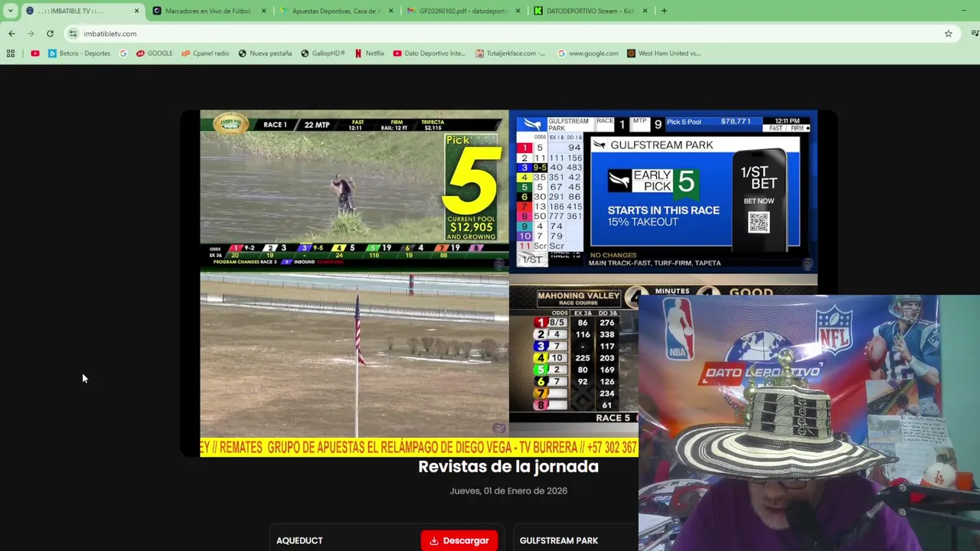Open www.google.com bookmark
The width and height of the screenshot is (980, 551).
[x=588, y=54]
